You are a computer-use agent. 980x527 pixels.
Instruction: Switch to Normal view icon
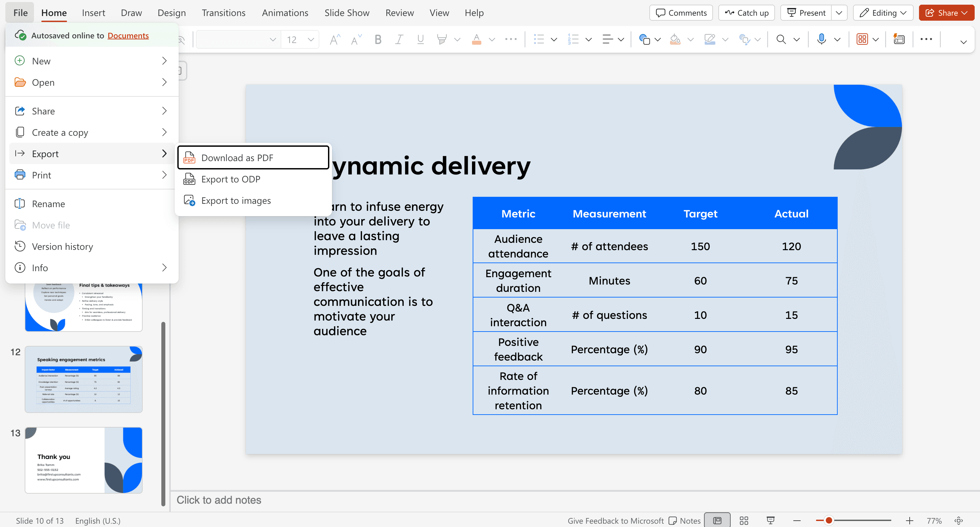pyautogui.click(x=717, y=521)
